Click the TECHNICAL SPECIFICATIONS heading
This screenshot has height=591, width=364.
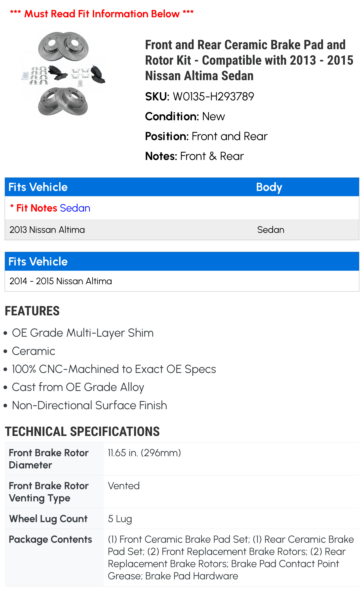[x=82, y=432]
